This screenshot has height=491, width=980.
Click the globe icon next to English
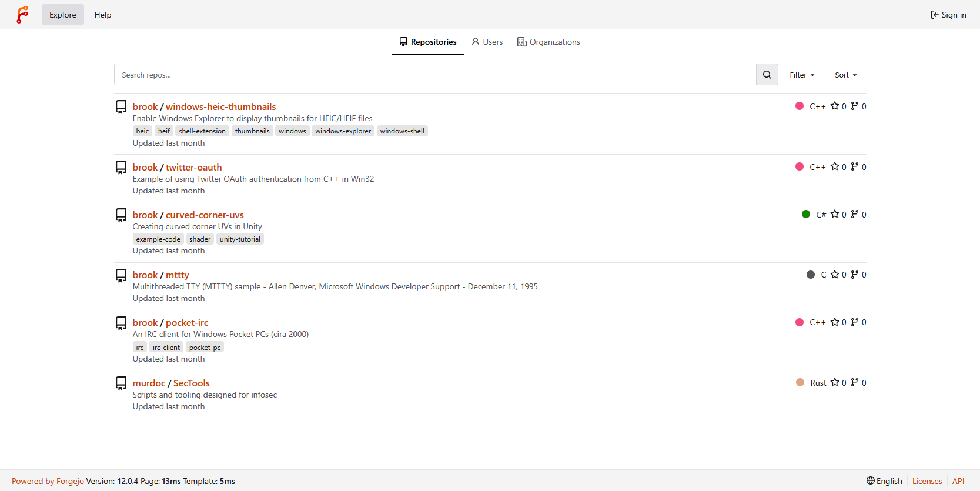pyautogui.click(x=870, y=480)
